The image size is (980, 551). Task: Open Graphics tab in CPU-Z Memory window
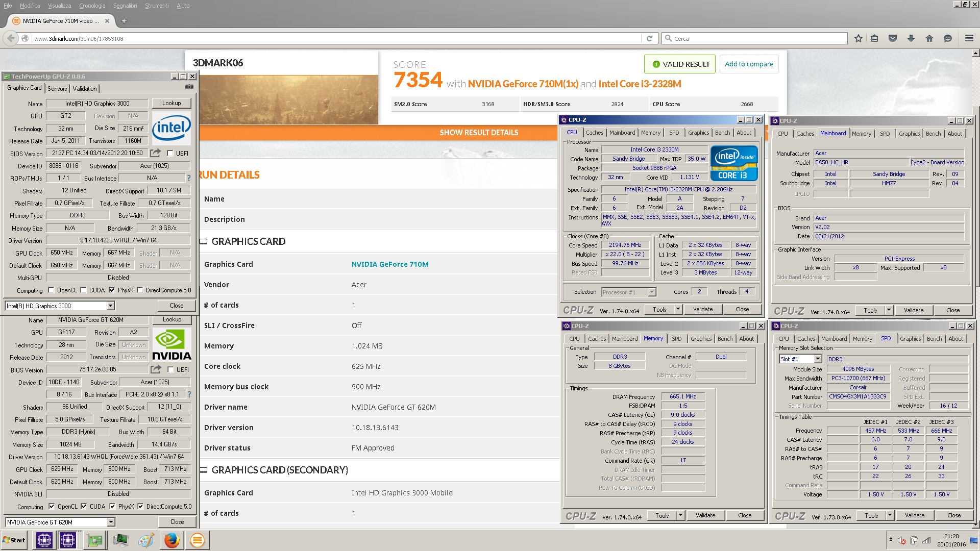(701, 339)
